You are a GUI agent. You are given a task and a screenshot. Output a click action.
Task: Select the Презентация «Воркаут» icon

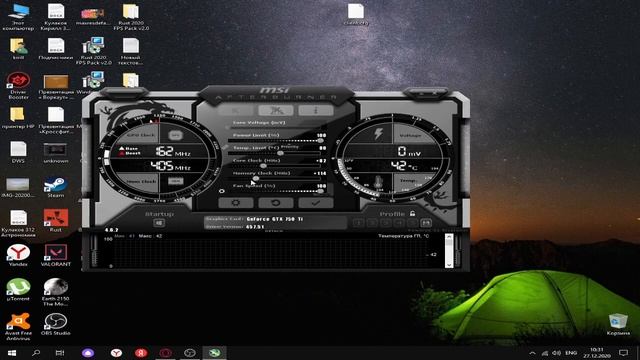56,87
